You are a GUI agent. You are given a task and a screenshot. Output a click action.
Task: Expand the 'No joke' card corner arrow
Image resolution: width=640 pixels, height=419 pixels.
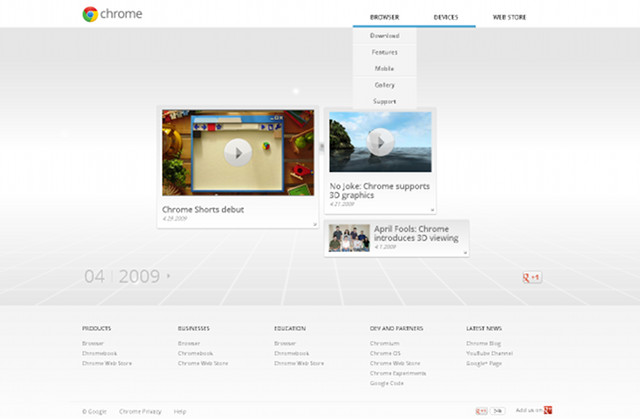tap(432, 210)
